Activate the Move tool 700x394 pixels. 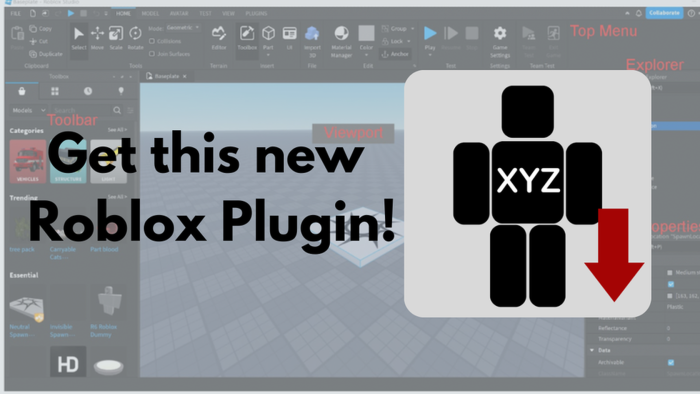click(x=97, y=38)
